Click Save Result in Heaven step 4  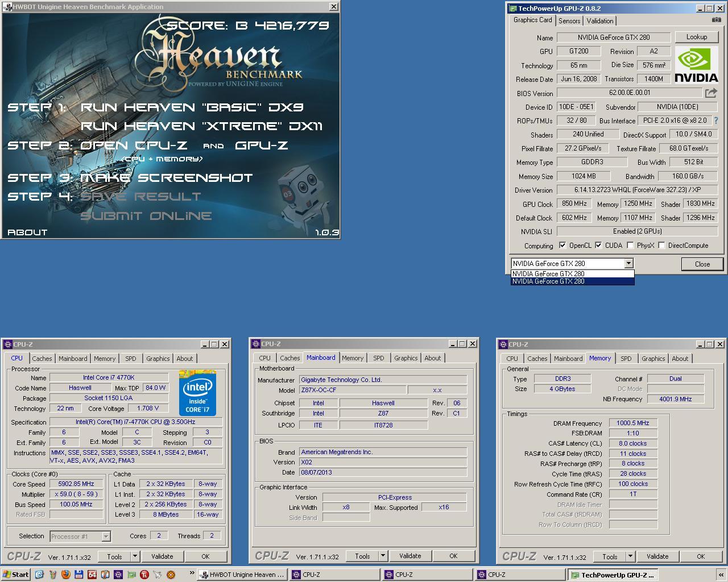140,197
